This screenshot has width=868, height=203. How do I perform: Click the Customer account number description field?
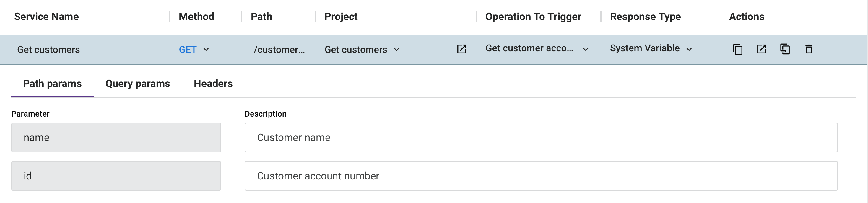(541, 176)
